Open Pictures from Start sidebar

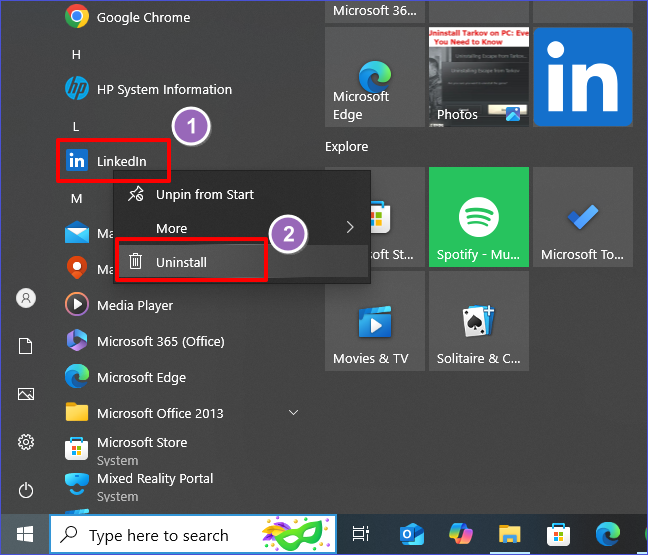click(26, 394)
